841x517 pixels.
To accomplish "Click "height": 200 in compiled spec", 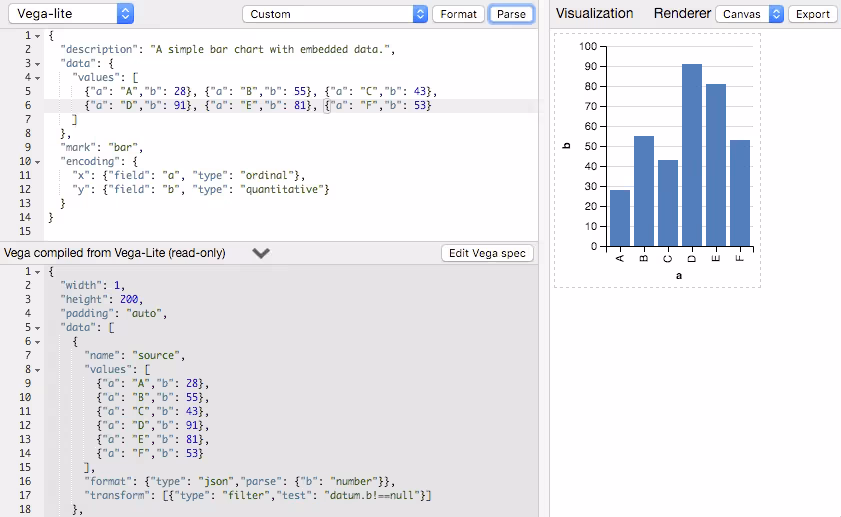I will 101,299.
